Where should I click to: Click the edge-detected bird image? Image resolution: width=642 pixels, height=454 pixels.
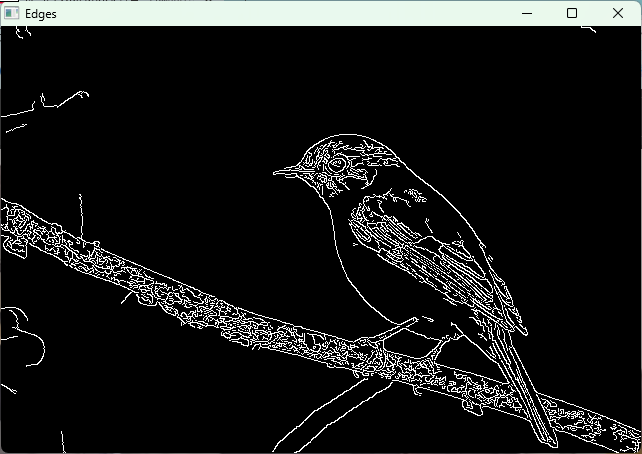321,239
